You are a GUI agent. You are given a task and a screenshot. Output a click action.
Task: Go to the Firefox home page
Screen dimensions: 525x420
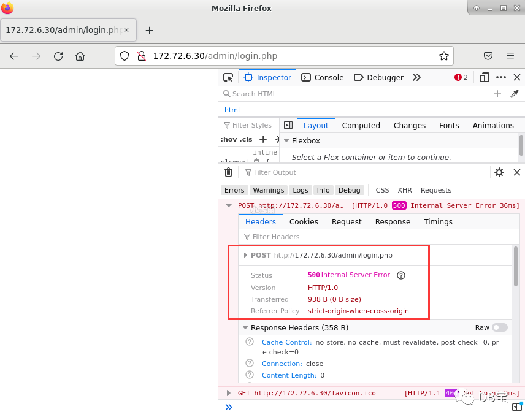pyautogui.click(x=80, y=56)
